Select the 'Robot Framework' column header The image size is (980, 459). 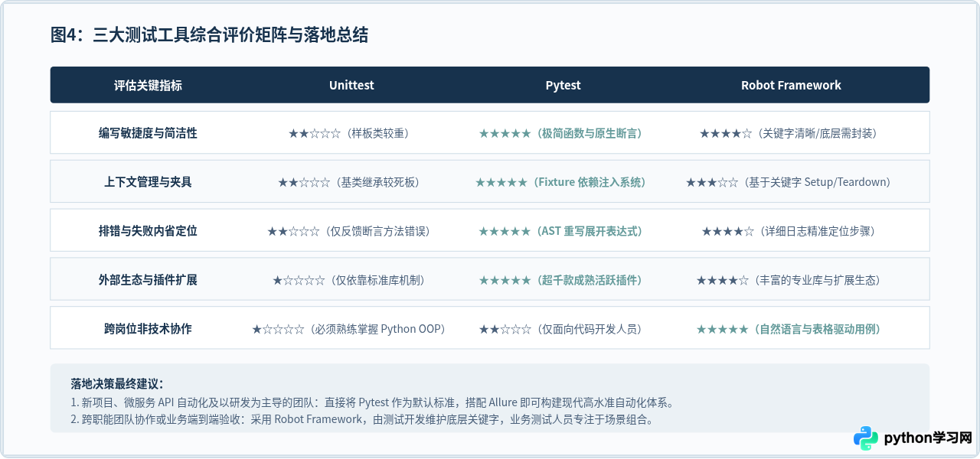pos(791,85)
